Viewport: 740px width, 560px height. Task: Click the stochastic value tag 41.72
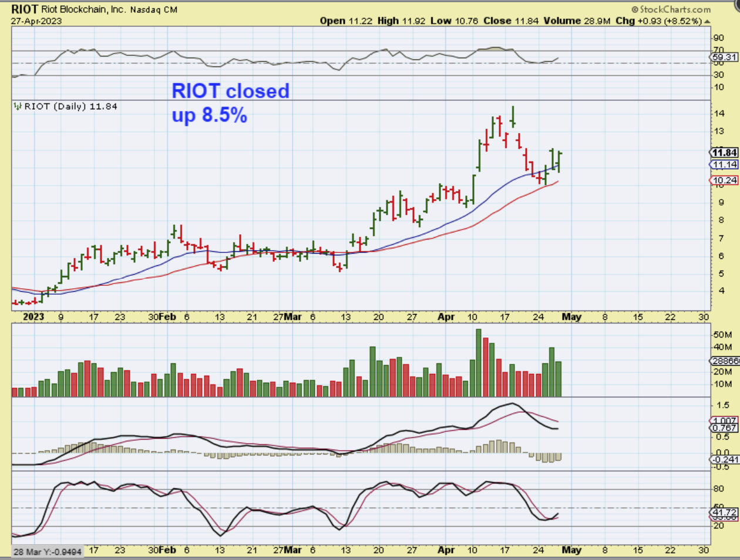click(x=725, y=512)
